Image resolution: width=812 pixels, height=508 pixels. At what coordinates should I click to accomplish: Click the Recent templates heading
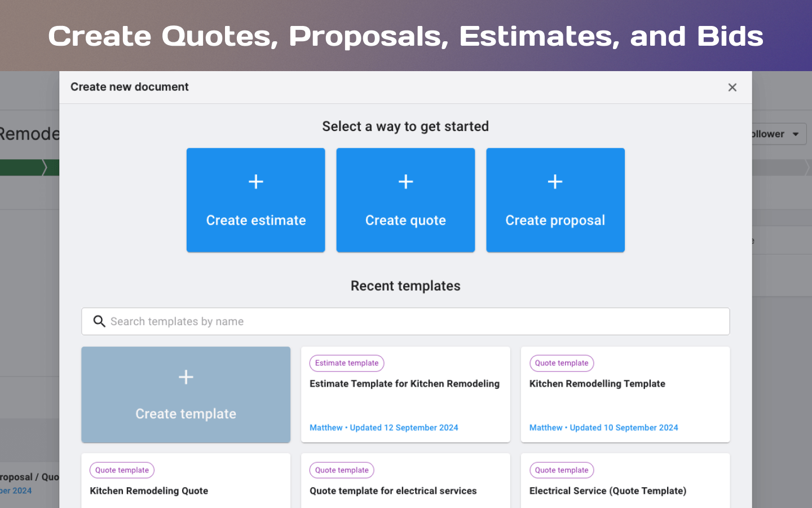[405, 286]
